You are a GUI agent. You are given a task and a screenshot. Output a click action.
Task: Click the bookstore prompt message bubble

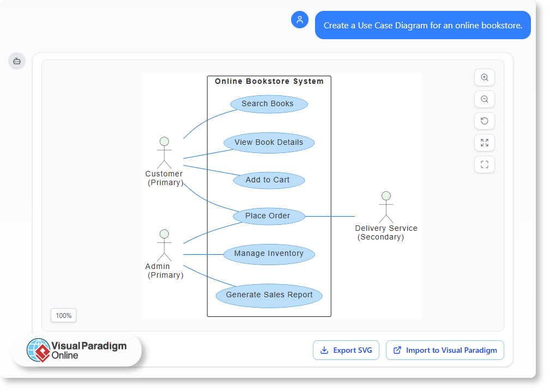coord(422,25)
